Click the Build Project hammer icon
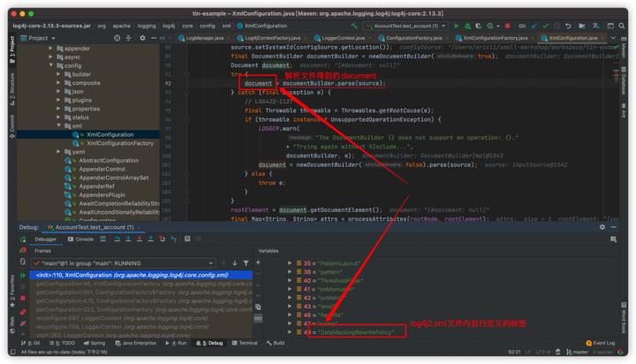The width and height of the screenshot is (636, 364). pyautogui.click(x=354, y=26)
